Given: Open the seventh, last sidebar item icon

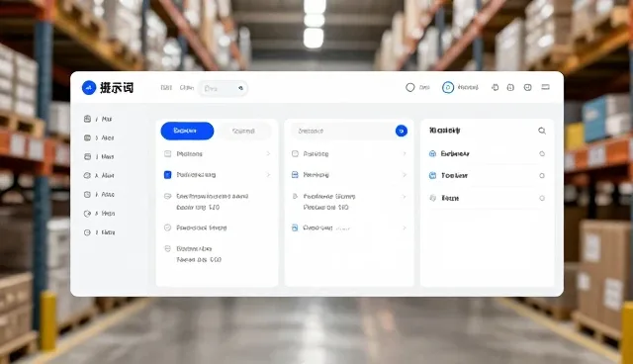Looking at the screenshot, I should tap(87, 232).
